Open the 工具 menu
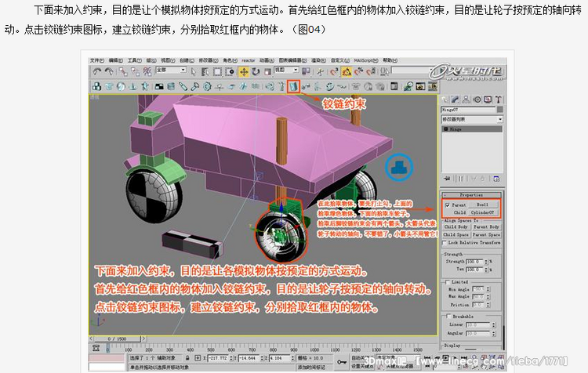This screenshot has height=373, width=588. [134, 60]
